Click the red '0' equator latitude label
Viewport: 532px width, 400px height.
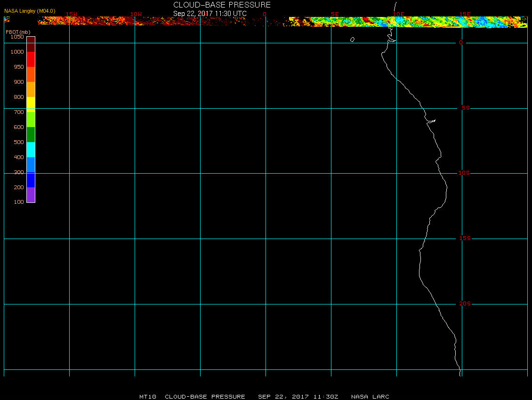coord(461,42)
